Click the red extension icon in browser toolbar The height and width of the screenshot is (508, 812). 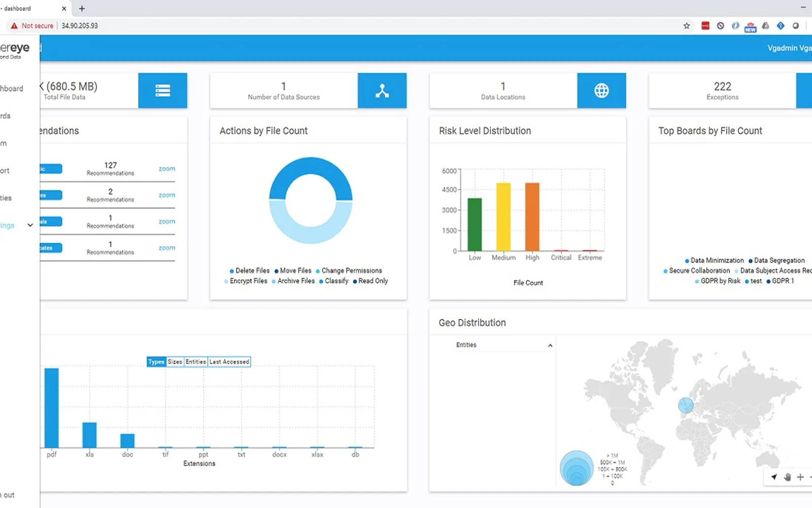pyautogui.click(x=705, y=25)
